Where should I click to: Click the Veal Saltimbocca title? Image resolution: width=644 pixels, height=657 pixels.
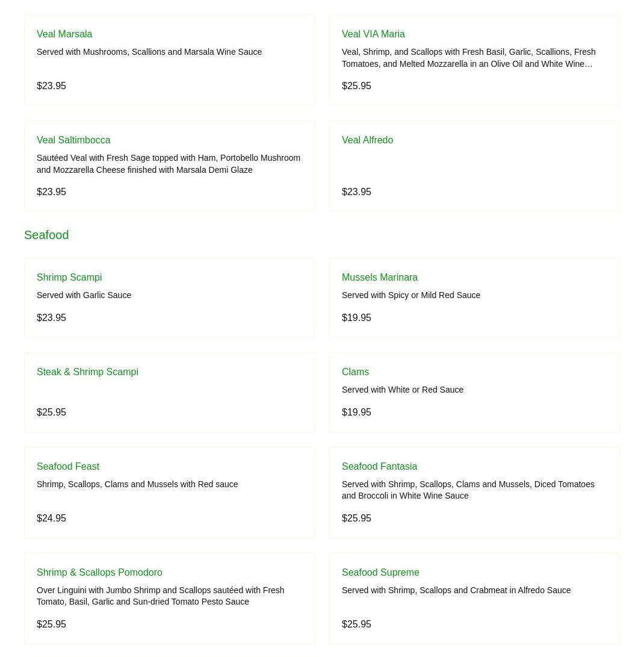coord(73,140)
